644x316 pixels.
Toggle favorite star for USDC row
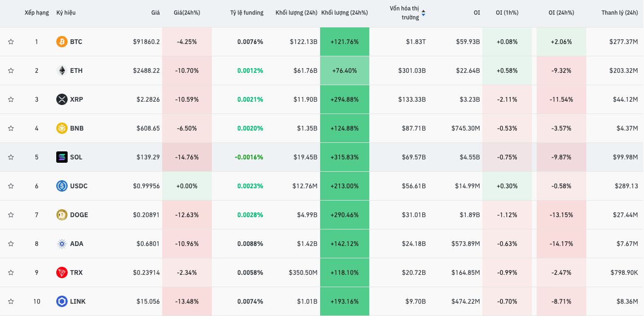pos(11,186)
